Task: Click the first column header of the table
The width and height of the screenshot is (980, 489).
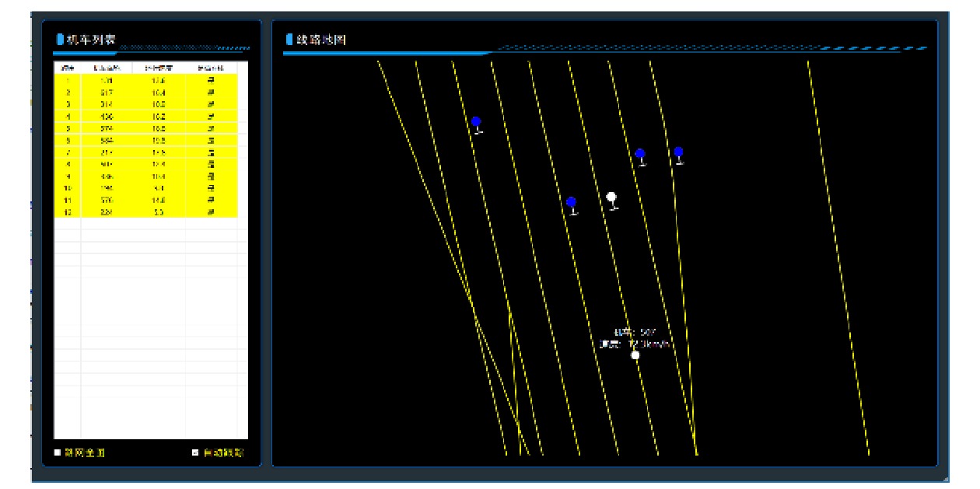Action: [x=68, y=68]
